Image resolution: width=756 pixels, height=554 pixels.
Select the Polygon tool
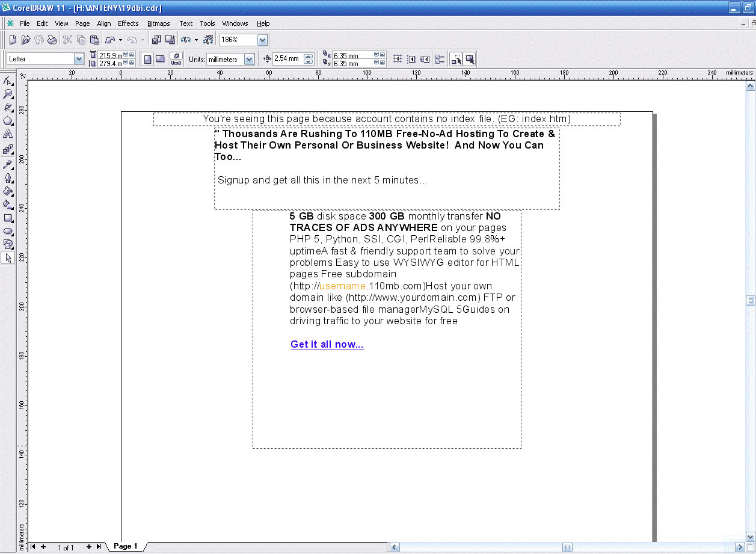[8, 120]
